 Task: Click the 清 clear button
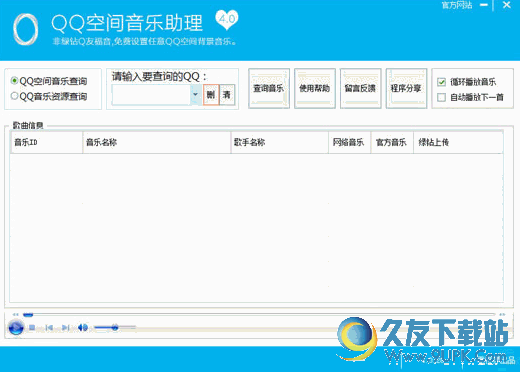click(227, 95)
